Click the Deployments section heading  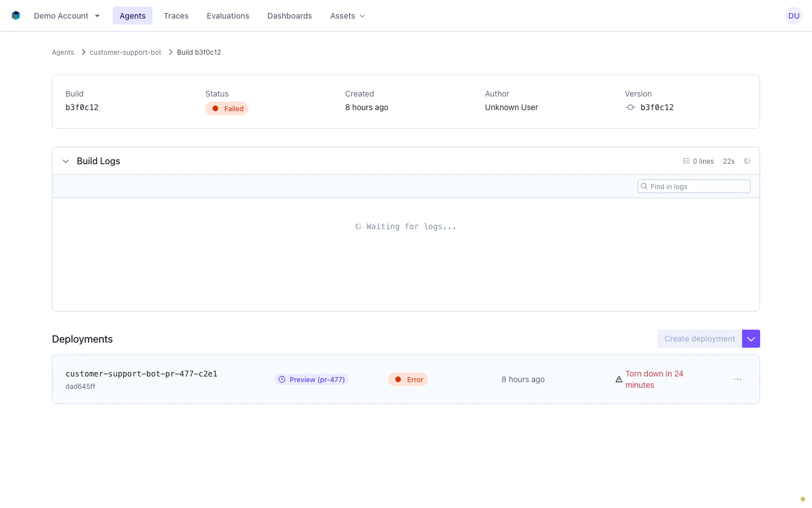click(82, 339)
